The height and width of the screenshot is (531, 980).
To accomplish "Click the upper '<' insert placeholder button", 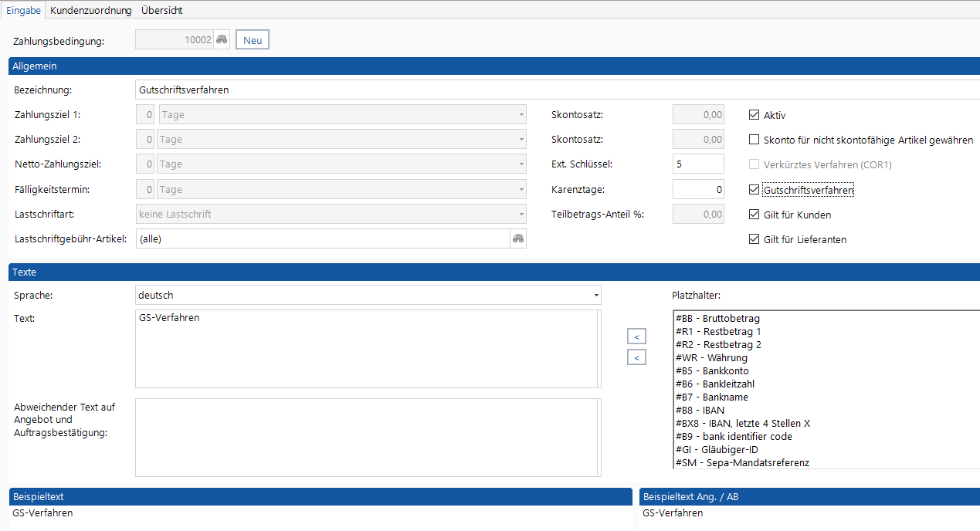I will click(636, 337).
